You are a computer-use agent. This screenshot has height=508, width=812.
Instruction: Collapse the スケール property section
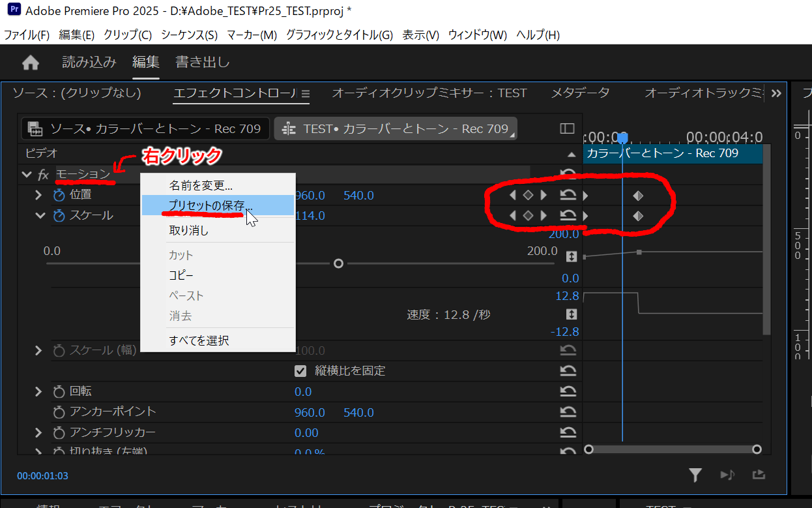pyautogui.click(x=40, y=215)
